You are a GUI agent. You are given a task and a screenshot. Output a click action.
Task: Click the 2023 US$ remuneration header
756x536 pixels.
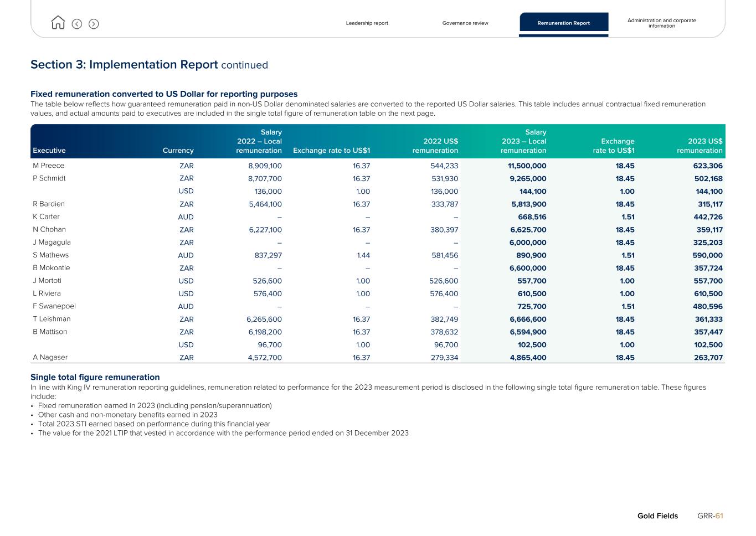tap(699, 146)
